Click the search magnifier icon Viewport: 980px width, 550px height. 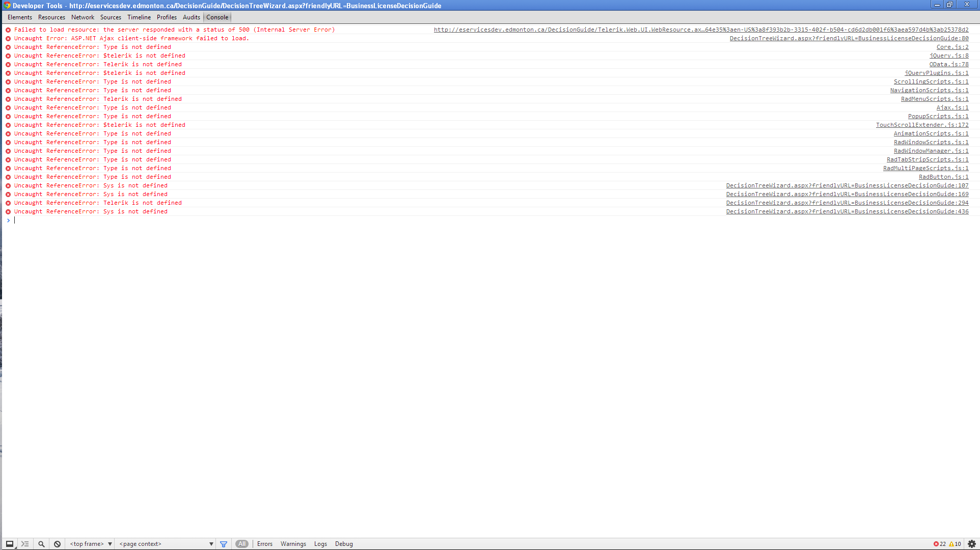pos(42,544)
